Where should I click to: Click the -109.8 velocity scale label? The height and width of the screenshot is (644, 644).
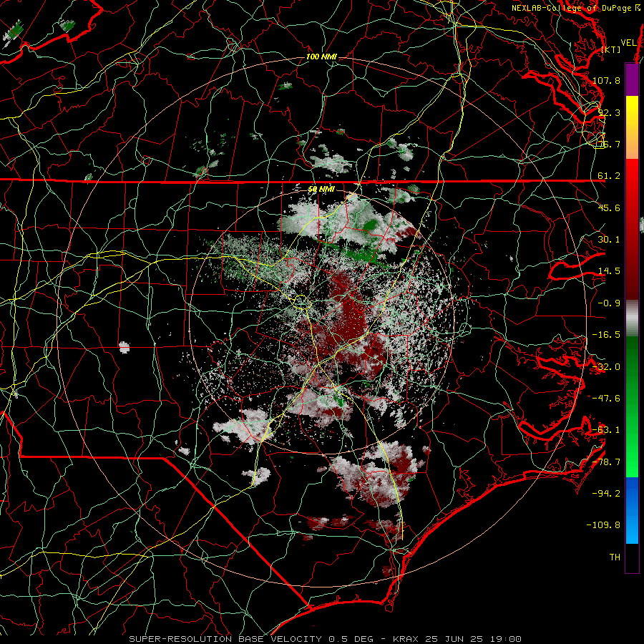pyautogui.click(x=604, y=525)
